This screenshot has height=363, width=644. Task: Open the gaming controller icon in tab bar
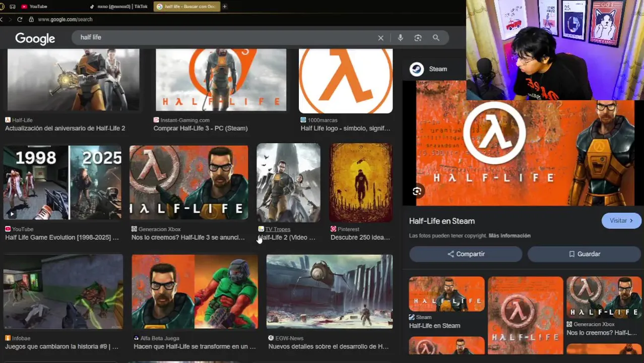pos(13,7)
